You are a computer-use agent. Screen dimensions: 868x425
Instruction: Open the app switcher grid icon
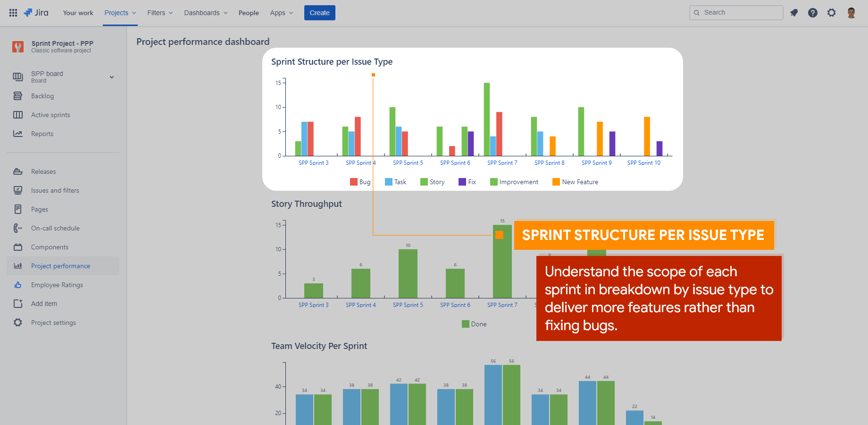click(x=13, y=13)
